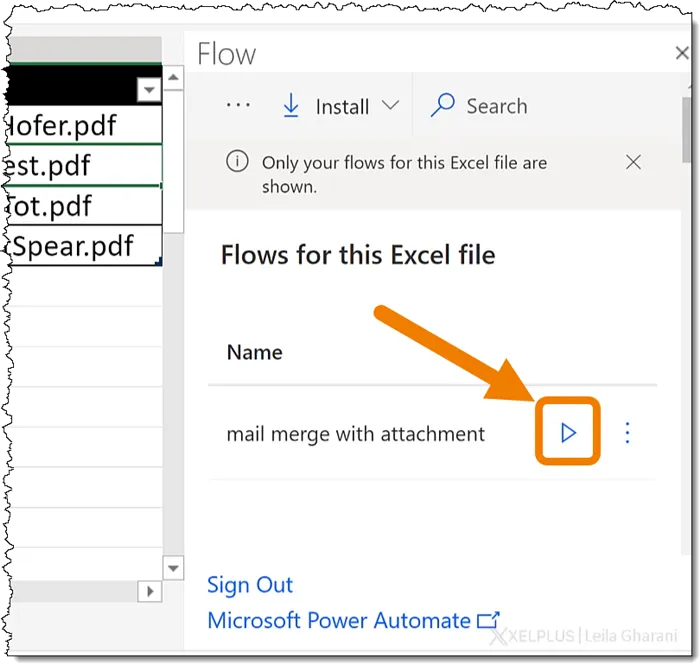
Task: Close the Flow side pane
Action: tap(682, 56)
